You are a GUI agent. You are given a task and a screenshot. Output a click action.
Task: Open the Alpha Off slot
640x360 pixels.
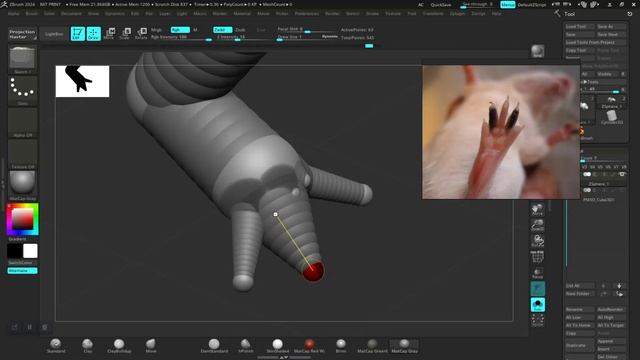click(x=22, y=122)
